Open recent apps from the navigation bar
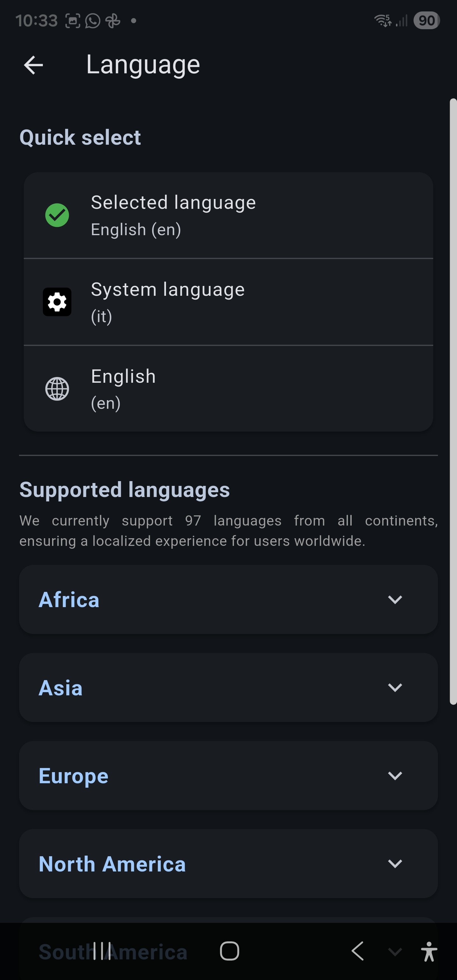457x980 pixels. tap(101, 951)
